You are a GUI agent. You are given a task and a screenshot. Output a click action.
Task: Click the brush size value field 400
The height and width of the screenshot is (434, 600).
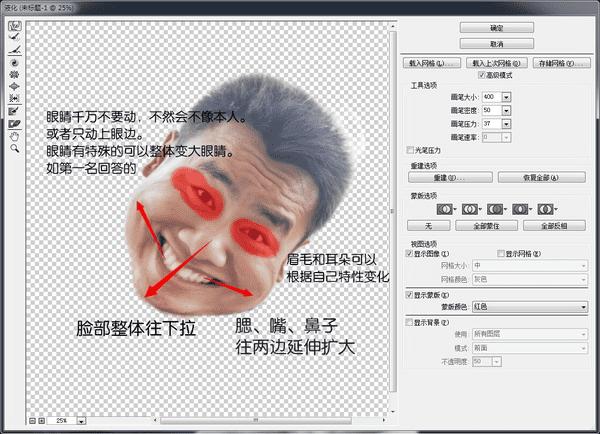click(x=492, y=97)
